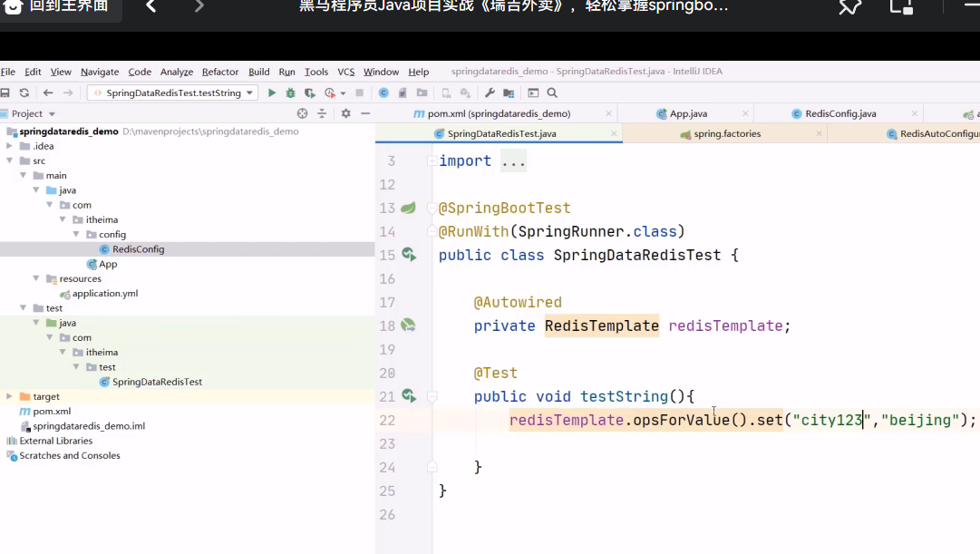Select Scratches and Consoles node
The height and width of the screenshot is (554, 980).
70,455
